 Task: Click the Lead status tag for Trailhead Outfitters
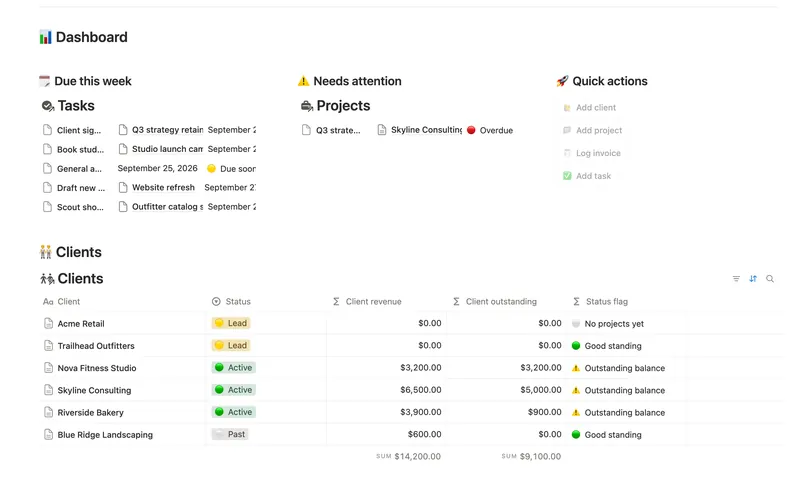[231, 345]
